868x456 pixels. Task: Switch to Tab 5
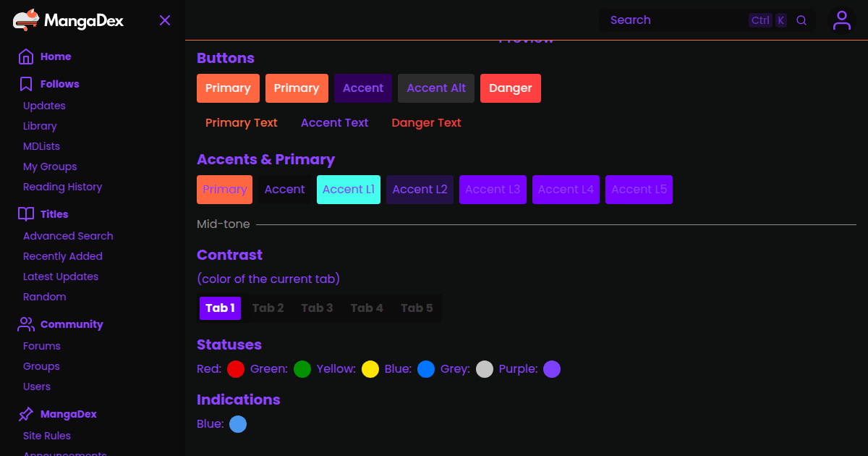417,308
